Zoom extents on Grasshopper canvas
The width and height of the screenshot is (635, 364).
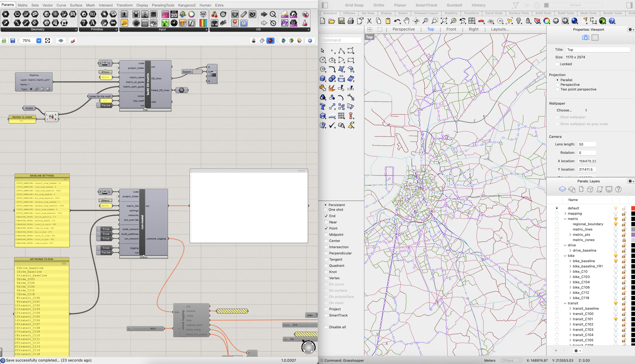48,40
